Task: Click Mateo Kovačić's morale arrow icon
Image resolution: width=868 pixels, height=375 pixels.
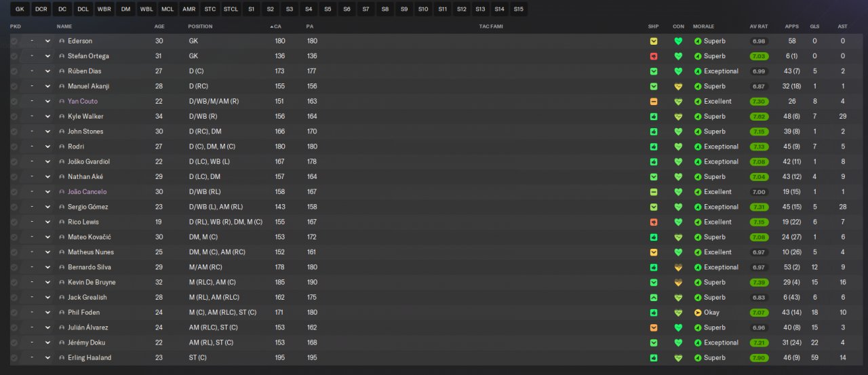Action: pos(698,237)
